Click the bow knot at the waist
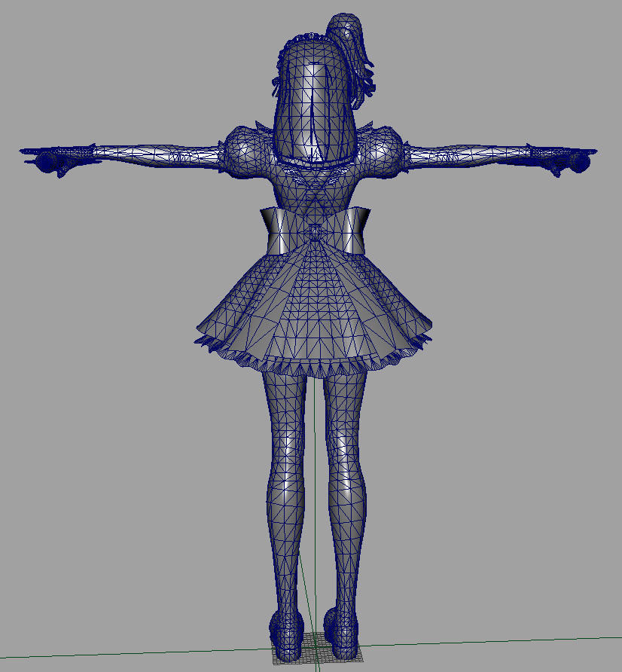The image size is (622, 672). point(316,233)
